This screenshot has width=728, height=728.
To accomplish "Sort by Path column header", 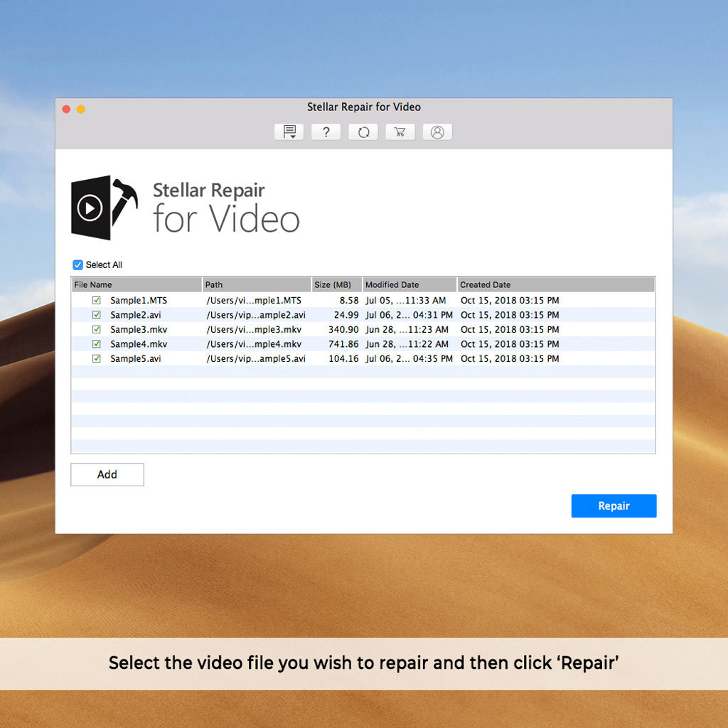I will pos(257,284).
